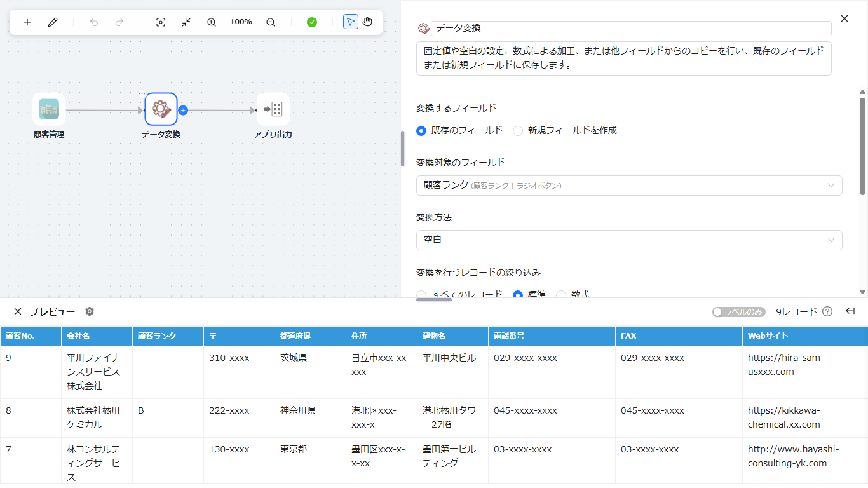Click the 310-xxxx postal code cell

(x=239, y=372)
